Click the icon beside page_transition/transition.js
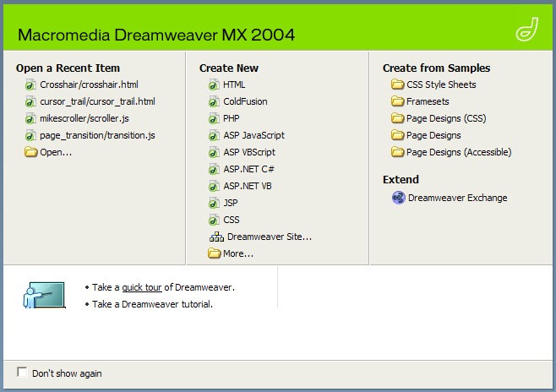The width and height of the screenshot is (556, 392). click(30, 135)
